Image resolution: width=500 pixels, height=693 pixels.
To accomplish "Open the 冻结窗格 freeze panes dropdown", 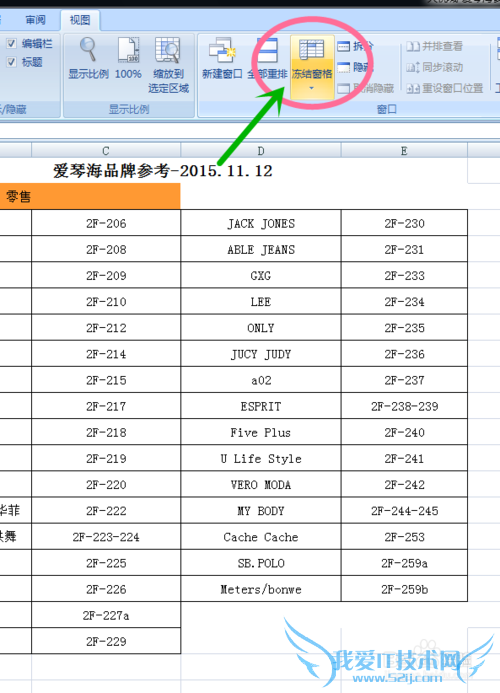I will click(312, 66).
